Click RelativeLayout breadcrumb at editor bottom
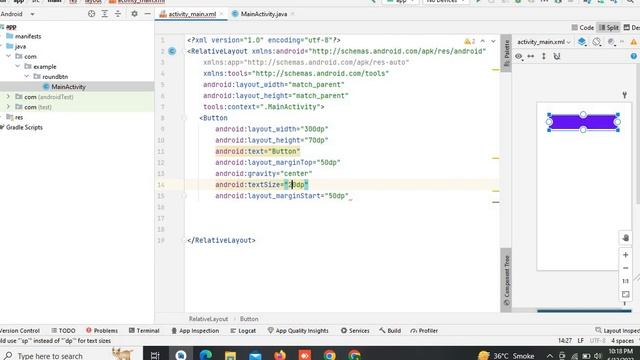The height and width of the screenshot is (360, 640). click(208, 319)
